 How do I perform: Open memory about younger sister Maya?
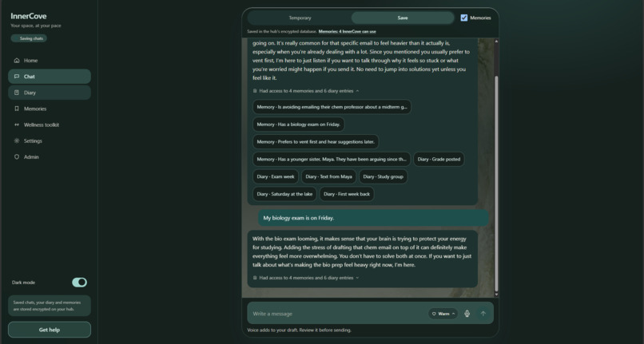(332, 160)
